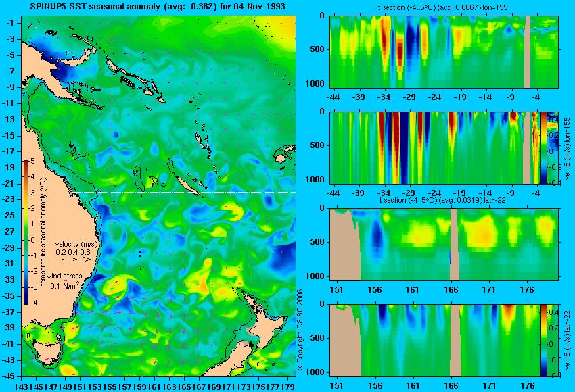Click the vel. E lon=155 color bar

544,147
